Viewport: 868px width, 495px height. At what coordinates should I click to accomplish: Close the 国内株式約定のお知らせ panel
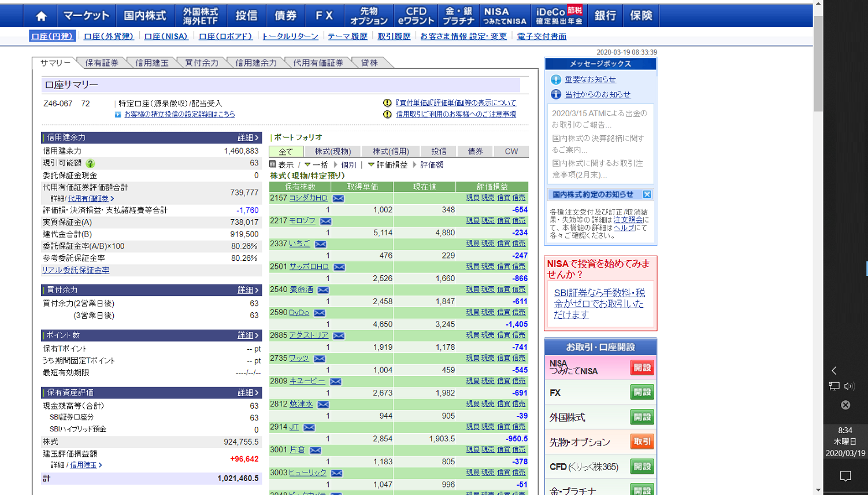tap(647, 195)
